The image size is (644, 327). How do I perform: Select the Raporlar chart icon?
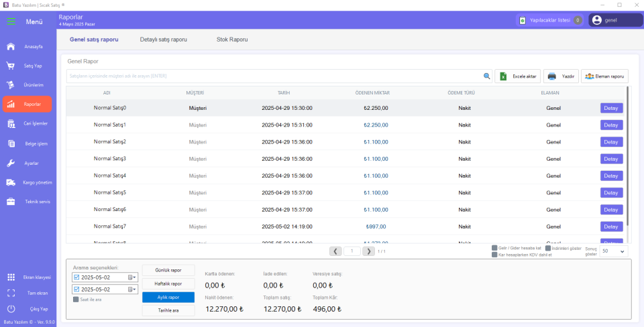point(11,105)
